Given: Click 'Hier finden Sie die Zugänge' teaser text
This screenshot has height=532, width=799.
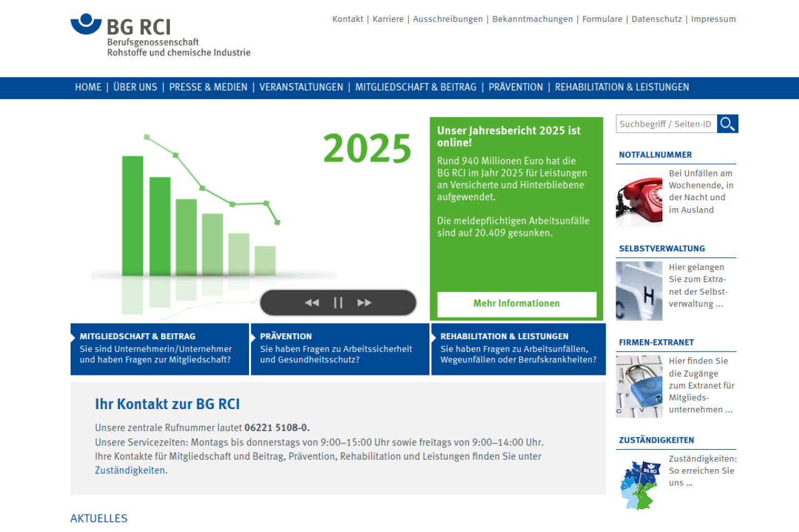Looking at the screenshot, I should coord(701,385).
